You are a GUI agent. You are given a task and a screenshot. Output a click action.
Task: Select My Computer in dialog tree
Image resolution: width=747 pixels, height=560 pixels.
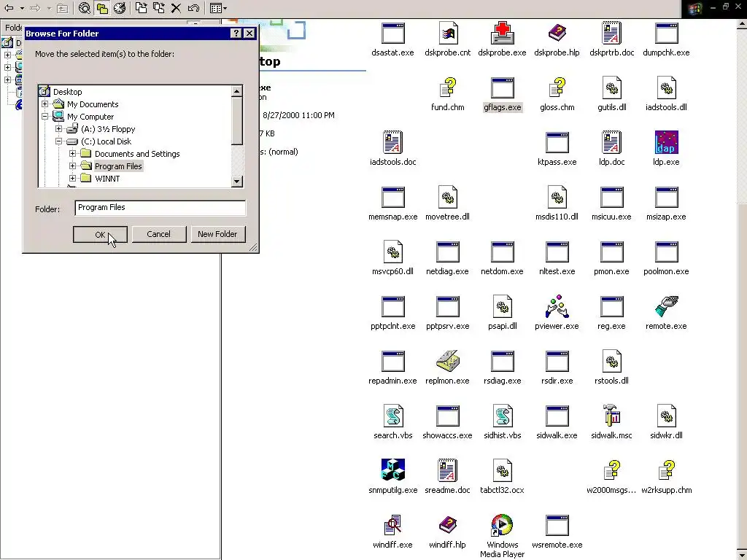pos(90,117)
